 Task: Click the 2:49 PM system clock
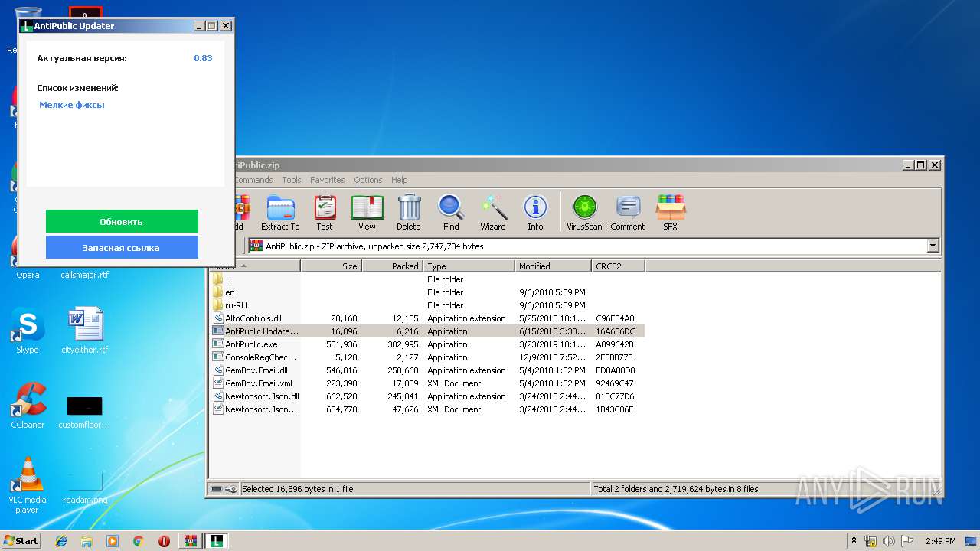[x=941, y=541]
